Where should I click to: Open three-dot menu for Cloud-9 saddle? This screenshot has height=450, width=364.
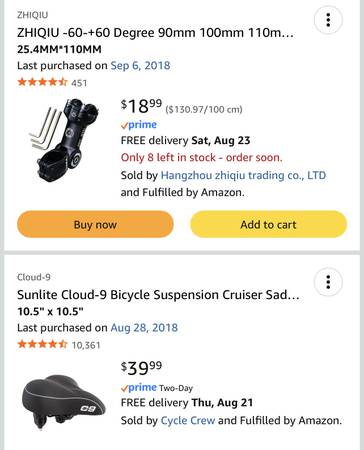(328, 282)
